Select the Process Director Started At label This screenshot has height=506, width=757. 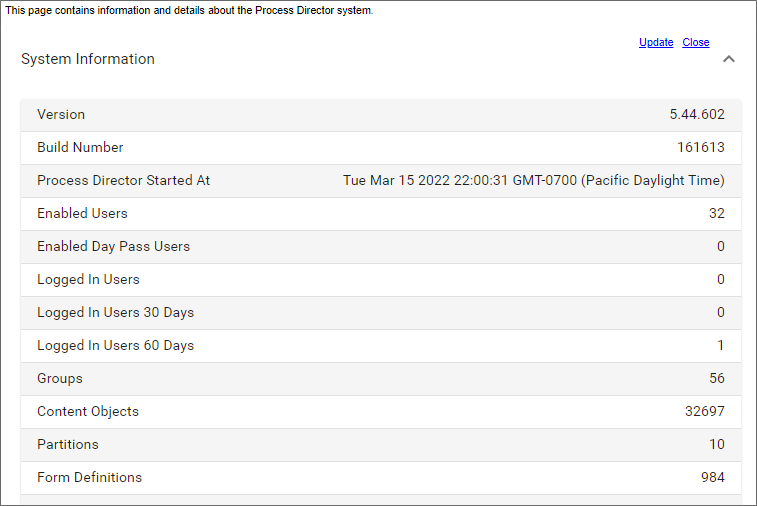point(124,180)
